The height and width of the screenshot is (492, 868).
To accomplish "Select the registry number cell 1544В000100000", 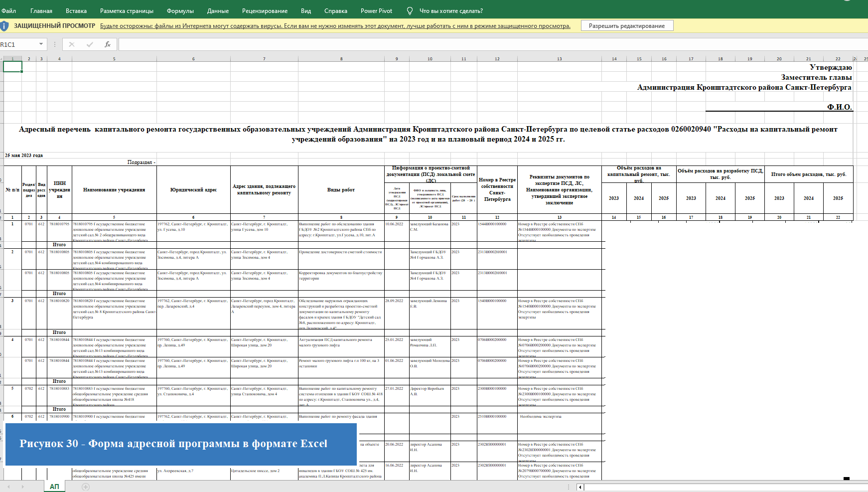I will pos(497,231).
